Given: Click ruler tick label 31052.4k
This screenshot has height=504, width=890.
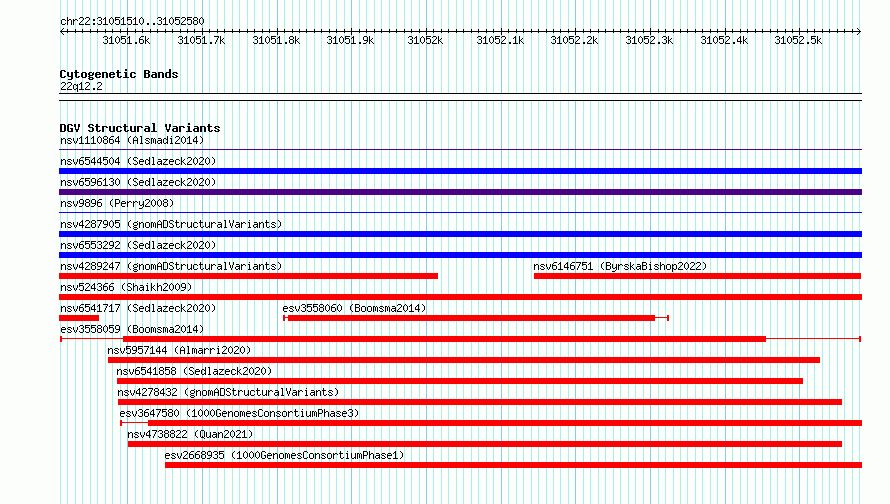Looking at the screenshot, I should click(724, 40).
